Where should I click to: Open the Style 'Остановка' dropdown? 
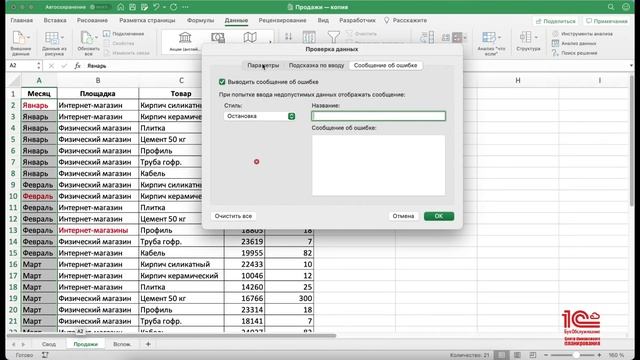pos(260,116)
